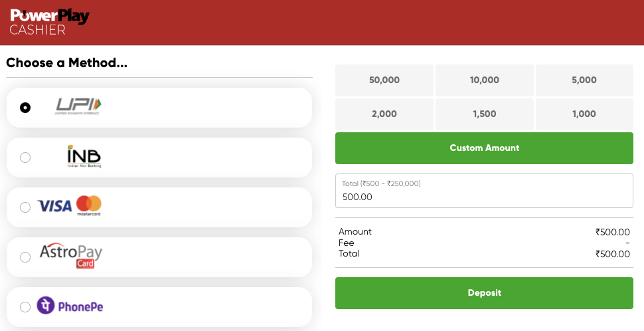Viewport: 644px width, 331px height.
Task: Click the Choose a Method heading
Action: (x=66, y=63)
